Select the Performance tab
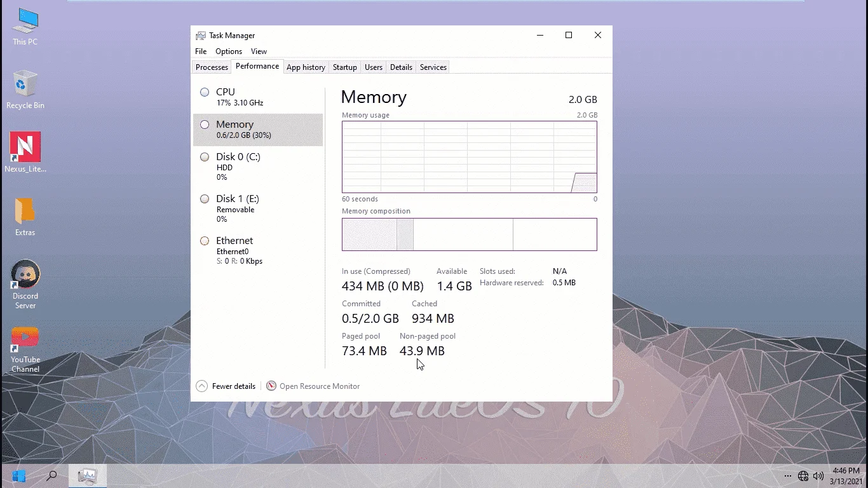The image size is (868, 488). tap(257, 66)
